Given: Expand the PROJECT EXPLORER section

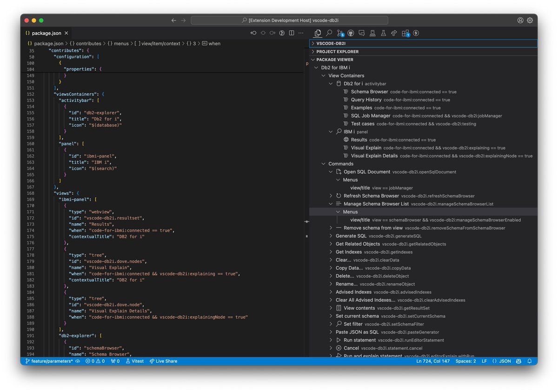Looking at the screenshot, I should click(x=423, y=52).
